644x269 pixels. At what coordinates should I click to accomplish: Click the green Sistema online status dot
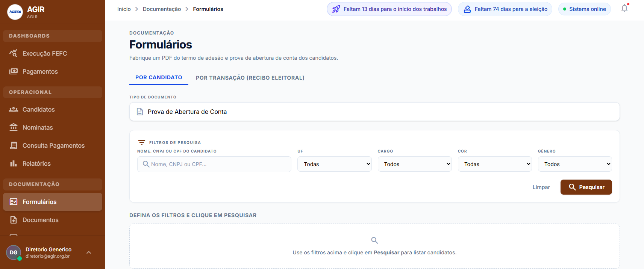pos(565,9)
